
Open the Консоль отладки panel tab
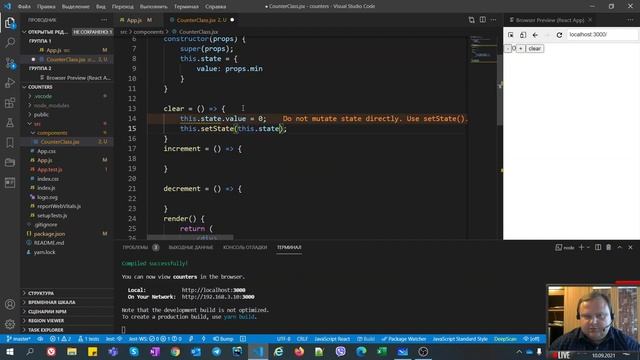[245, 247]
